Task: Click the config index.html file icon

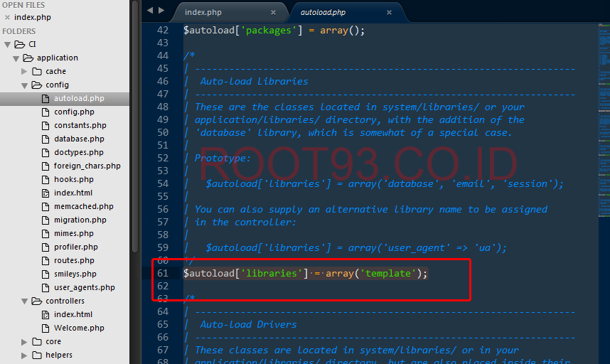Action: [46, 193]
